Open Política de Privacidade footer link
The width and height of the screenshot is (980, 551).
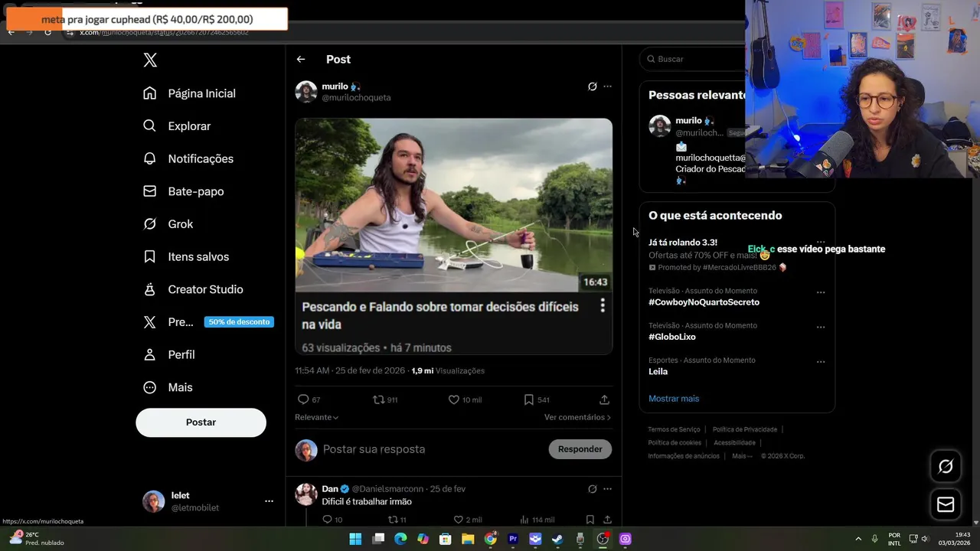click(745, 429)
